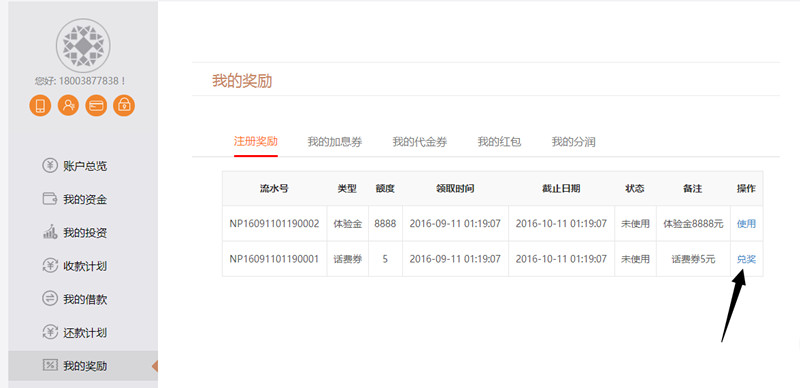Click the wallet icon beside 我的资金

click(49, 199)
